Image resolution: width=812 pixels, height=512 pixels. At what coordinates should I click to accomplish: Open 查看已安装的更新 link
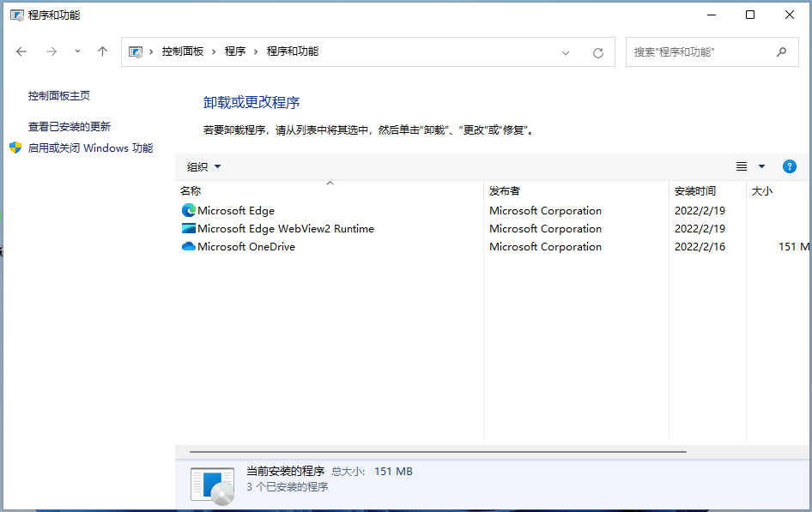coord(70,127)
